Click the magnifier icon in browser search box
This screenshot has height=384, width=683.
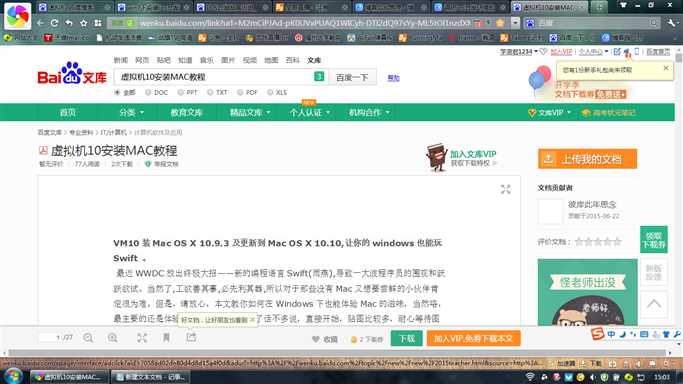[x=653, y=23]
